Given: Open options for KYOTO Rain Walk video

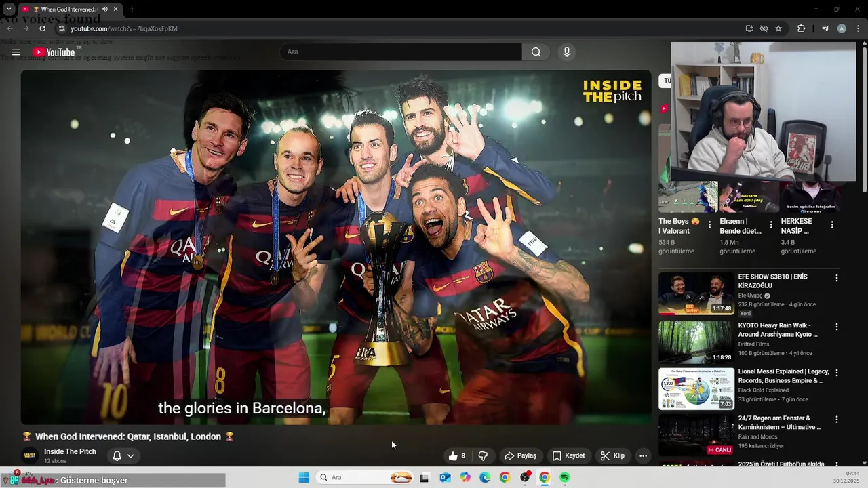Looking at the screenshot, I should pyautogui.click(x=836, y=327).
